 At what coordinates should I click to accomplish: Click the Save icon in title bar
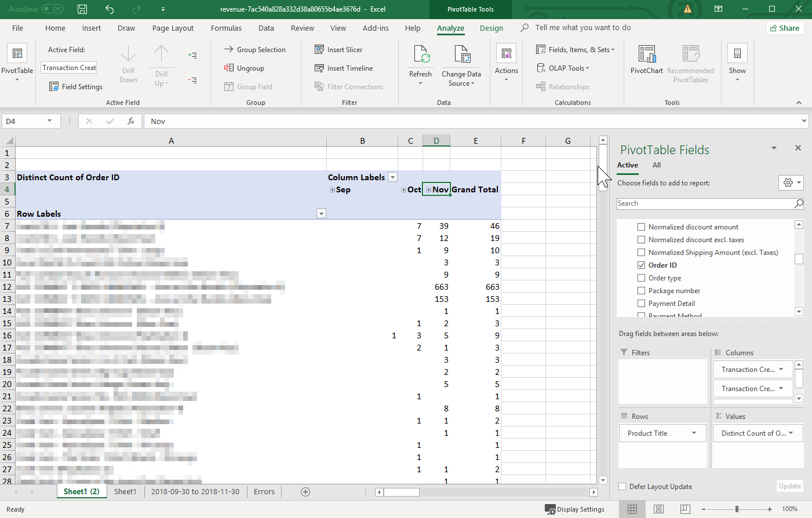click(x=82, y=9)
